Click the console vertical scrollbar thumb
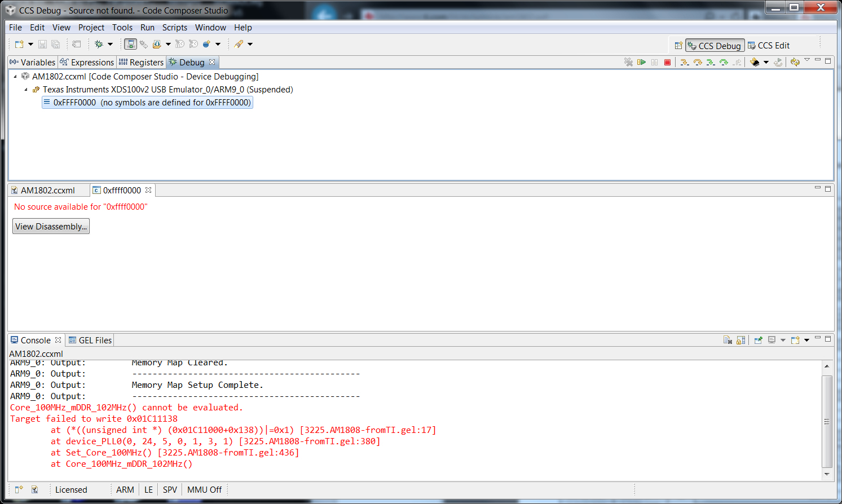 point(827,422)
